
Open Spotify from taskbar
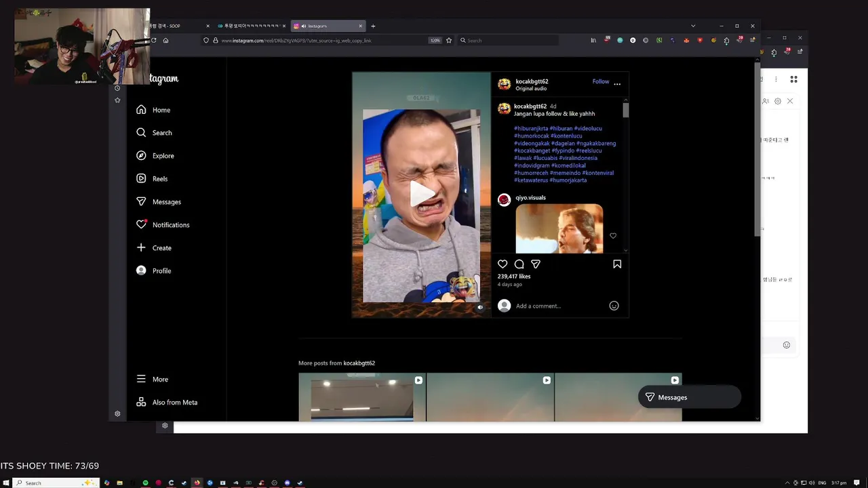[x=145, y=483]
